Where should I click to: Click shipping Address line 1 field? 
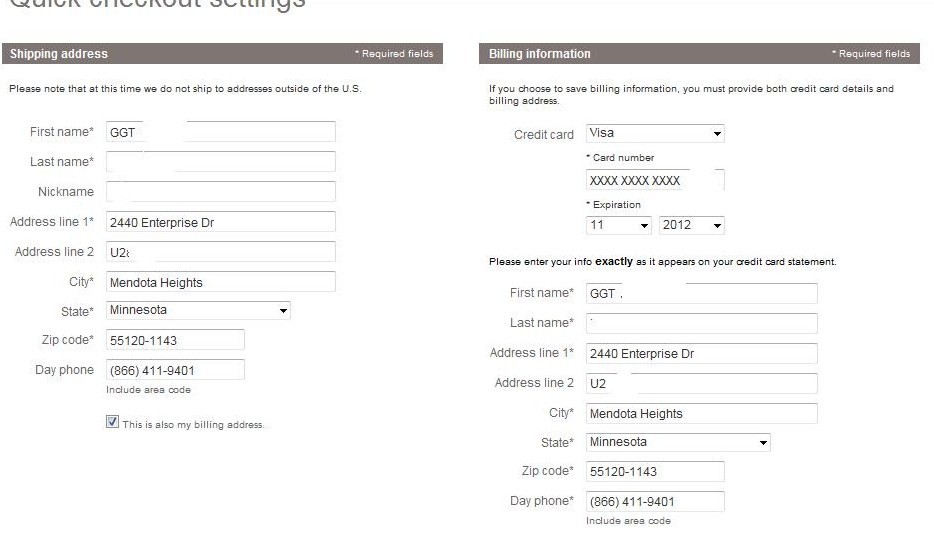(x=220, y=222)
